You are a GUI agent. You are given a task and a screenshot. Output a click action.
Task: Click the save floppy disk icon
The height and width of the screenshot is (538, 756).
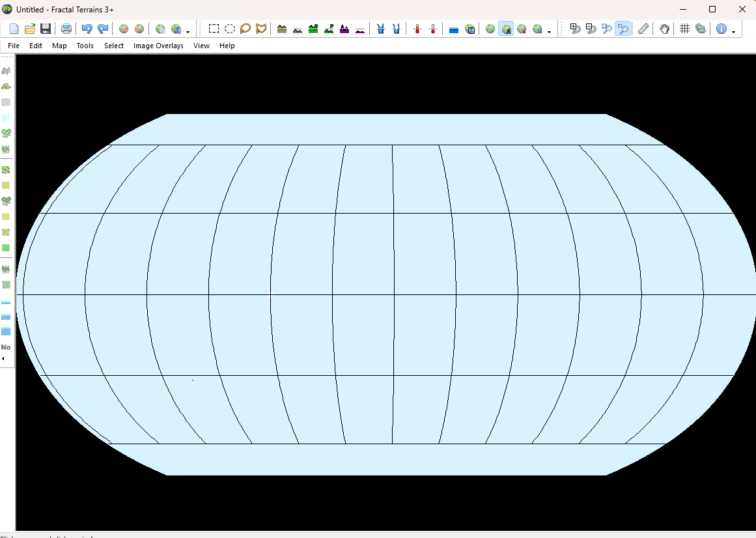(x=46, y=29)
